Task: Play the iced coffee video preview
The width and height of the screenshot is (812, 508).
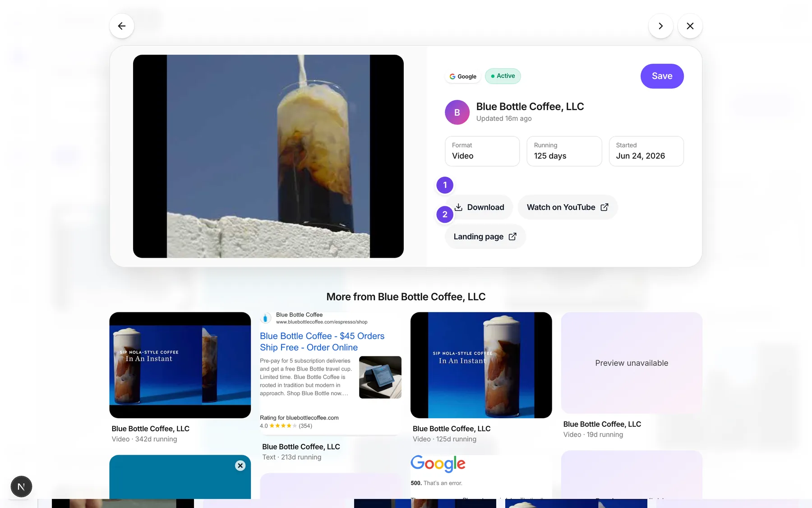Action: point(268,156)
